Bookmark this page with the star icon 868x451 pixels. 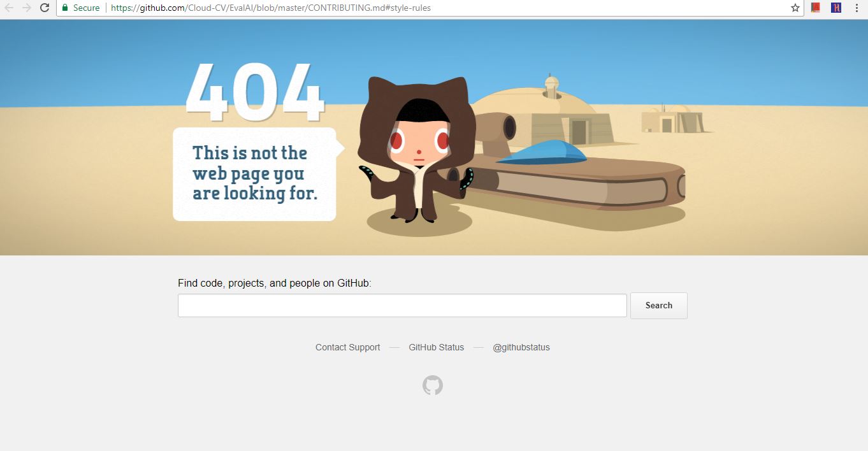[x=795, y=8]
